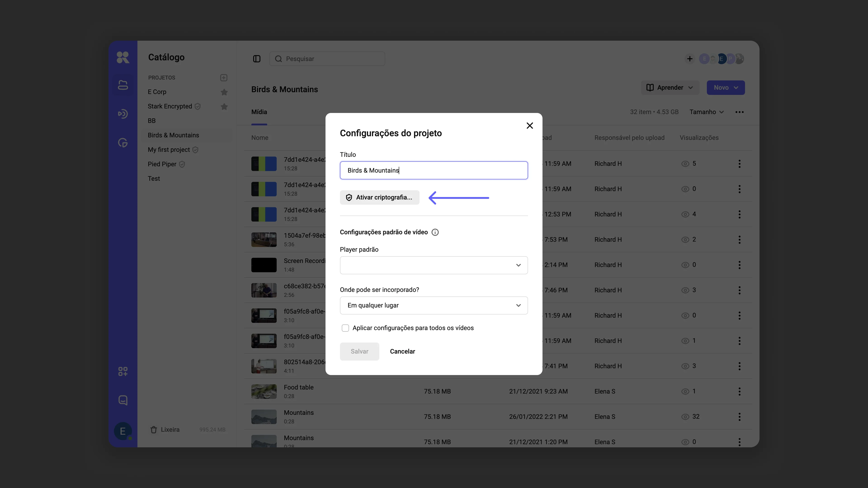The width and height of the screenshot is (868, 488).
Task: Open the live streaming icon in sidebar
Action: point(123,114)
